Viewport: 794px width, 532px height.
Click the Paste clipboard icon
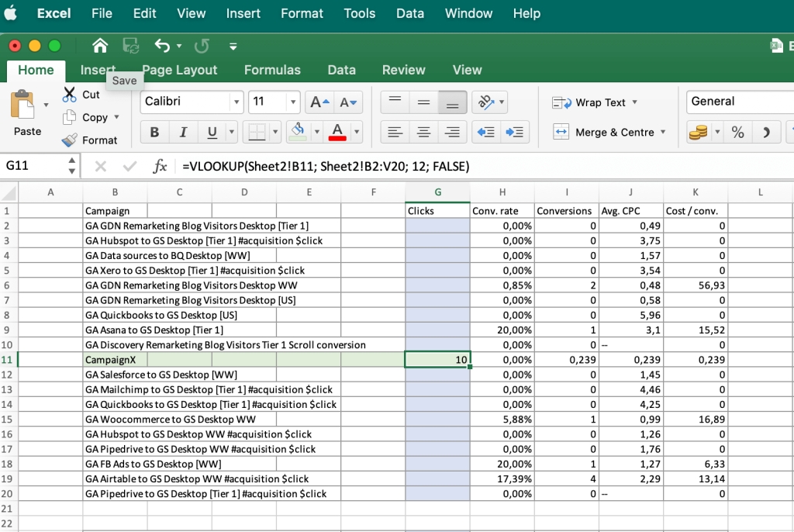coord(22,105)
